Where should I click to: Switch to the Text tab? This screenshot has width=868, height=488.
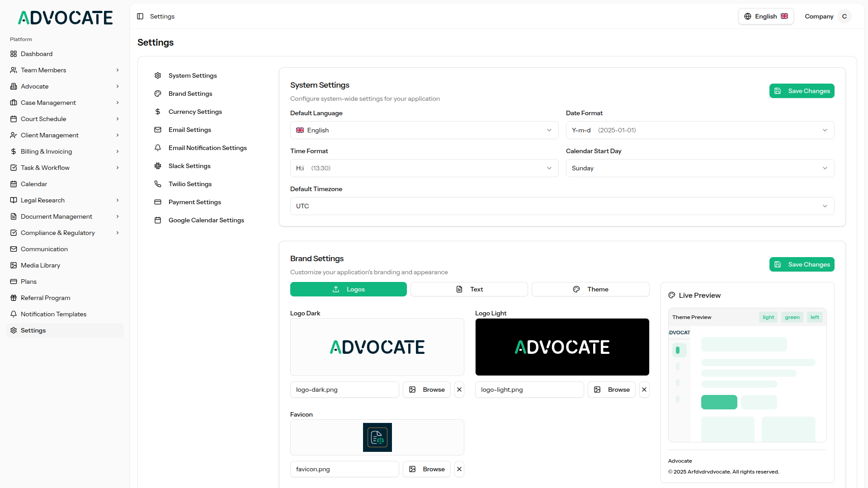tap(469, 289)
